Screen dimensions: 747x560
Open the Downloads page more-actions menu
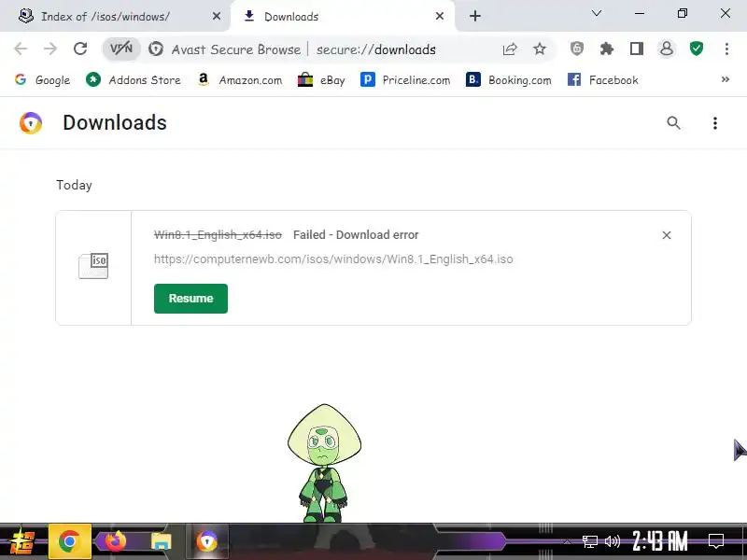(715, 123)
